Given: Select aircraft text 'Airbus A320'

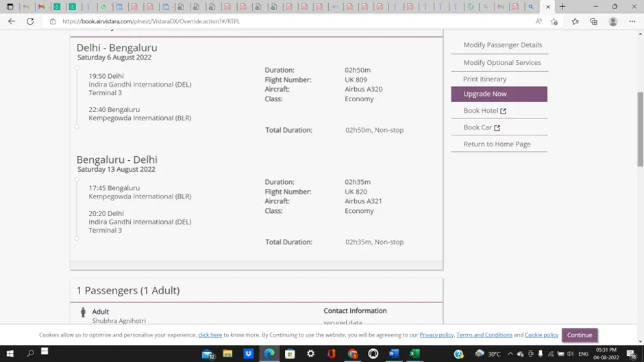Looking at the screenshot, I should (x=363, y=89).
